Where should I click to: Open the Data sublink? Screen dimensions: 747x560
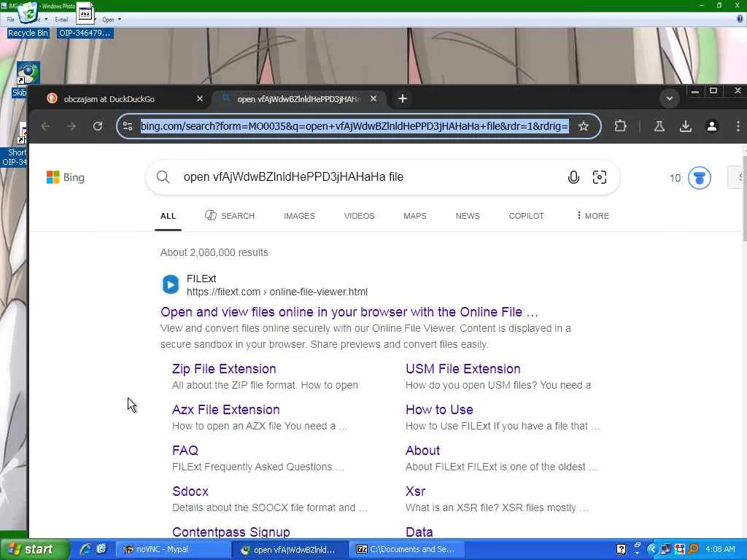[x=419, y=532]
